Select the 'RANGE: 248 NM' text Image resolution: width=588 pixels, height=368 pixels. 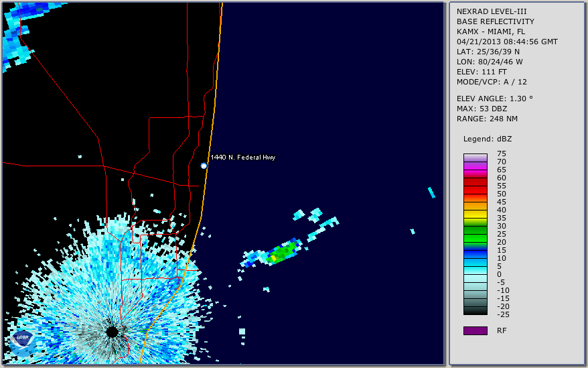[487, 119]
